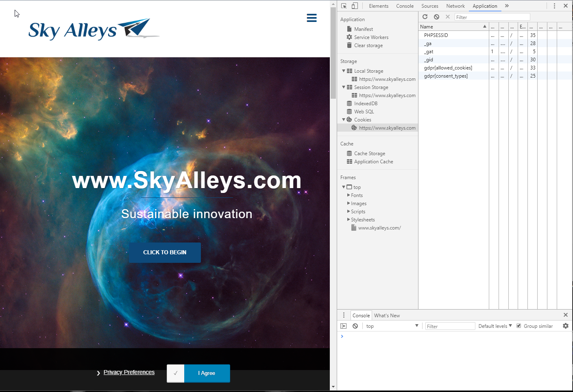Open Application Cache entry
Viewport: 573px width, 392px height.
point(374,161)
